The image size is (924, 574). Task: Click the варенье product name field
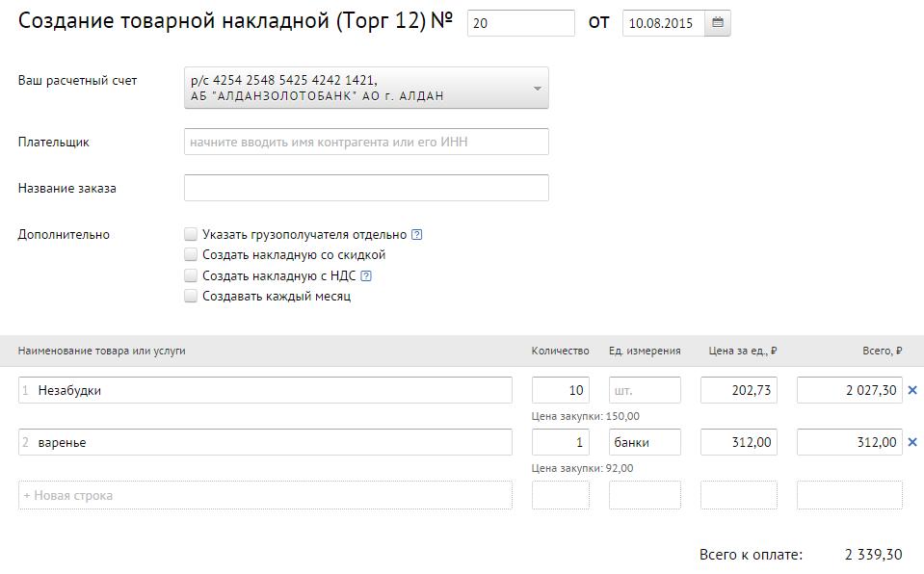pyautogui.click(x=265, y=442)
